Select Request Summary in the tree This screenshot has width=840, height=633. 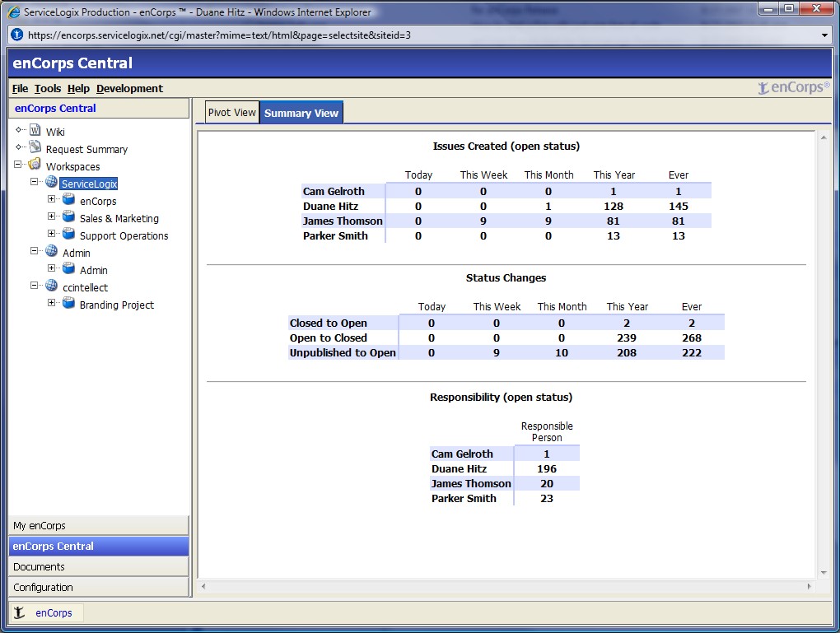(86, 150)
